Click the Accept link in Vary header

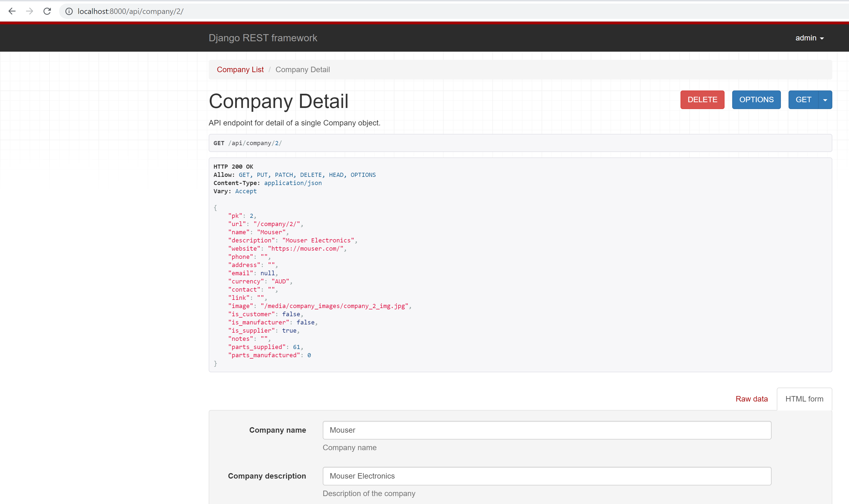[246, 191]
